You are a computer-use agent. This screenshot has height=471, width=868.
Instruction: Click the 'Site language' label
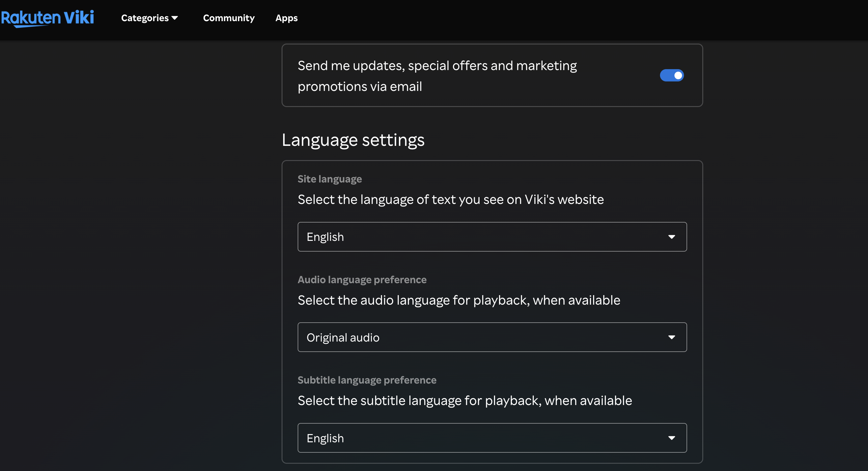(x=330, y=179)
